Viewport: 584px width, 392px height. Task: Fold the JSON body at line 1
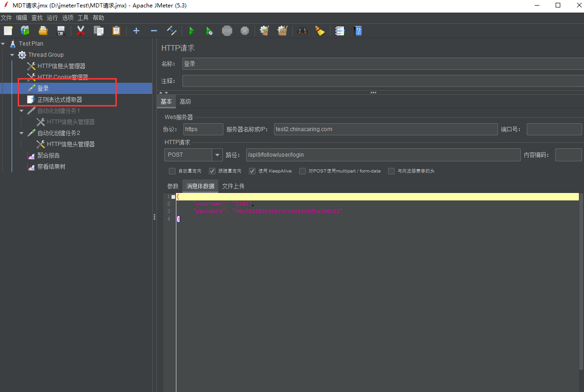pos(173,197)
